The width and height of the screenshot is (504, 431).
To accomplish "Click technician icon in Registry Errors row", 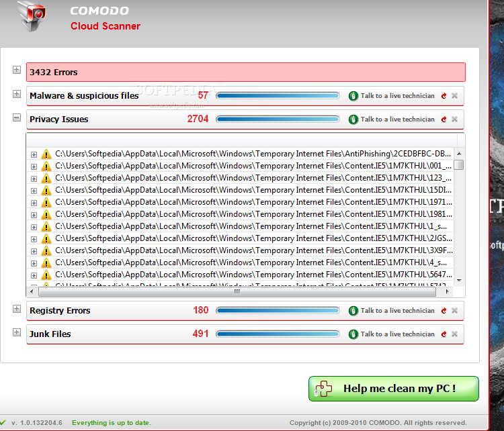I will click(x=353, y=311).
